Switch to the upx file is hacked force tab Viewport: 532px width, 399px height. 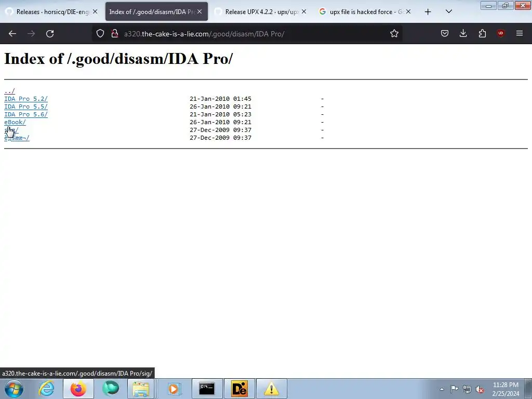pos(366,11)
